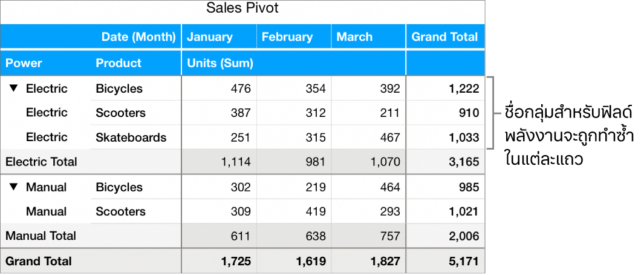Select the Power field header
The image size is (644, 275).
point(24,63)
